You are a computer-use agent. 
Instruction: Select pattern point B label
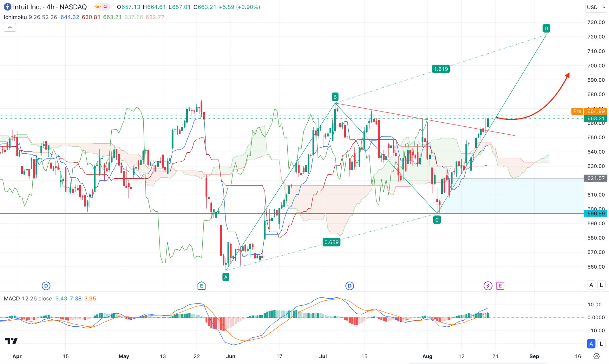(335, 97)
